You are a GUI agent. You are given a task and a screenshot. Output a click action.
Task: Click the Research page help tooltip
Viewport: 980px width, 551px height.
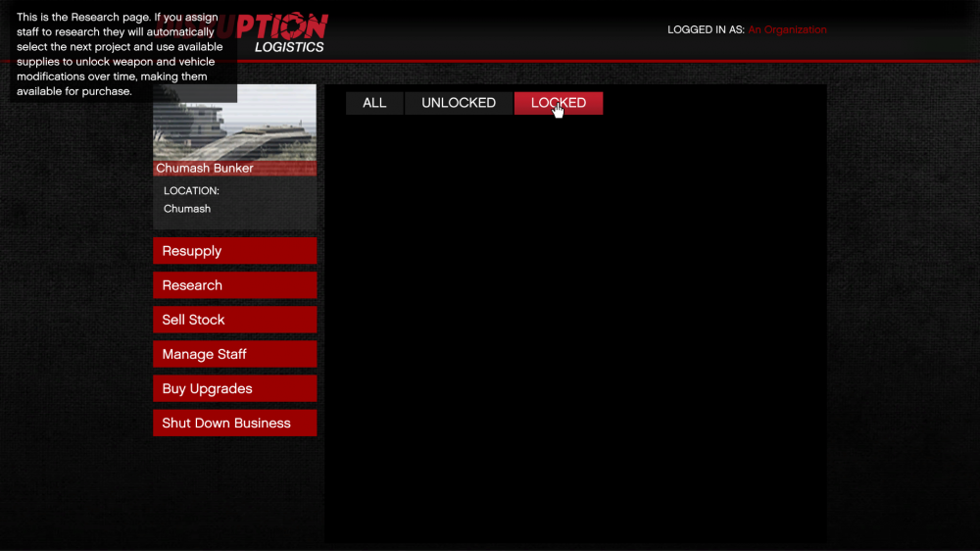[x=123, y=54]
